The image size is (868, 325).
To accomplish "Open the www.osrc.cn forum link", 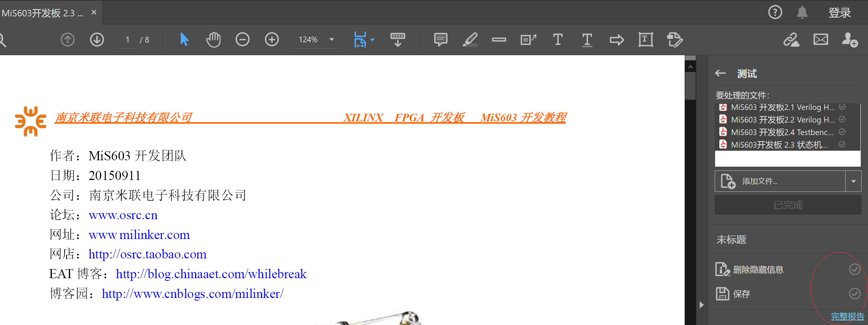I will (x=123, y=215).
